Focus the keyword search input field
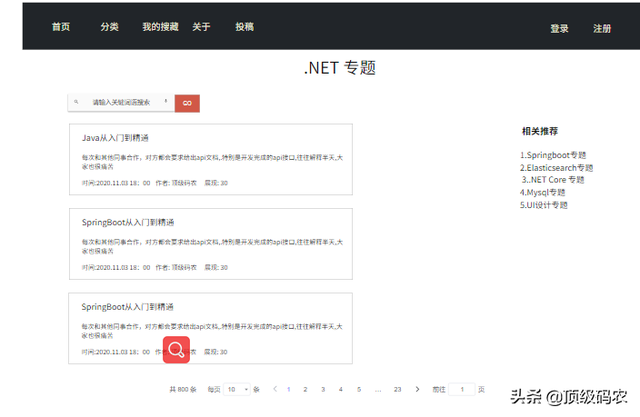 pos(121,102)
